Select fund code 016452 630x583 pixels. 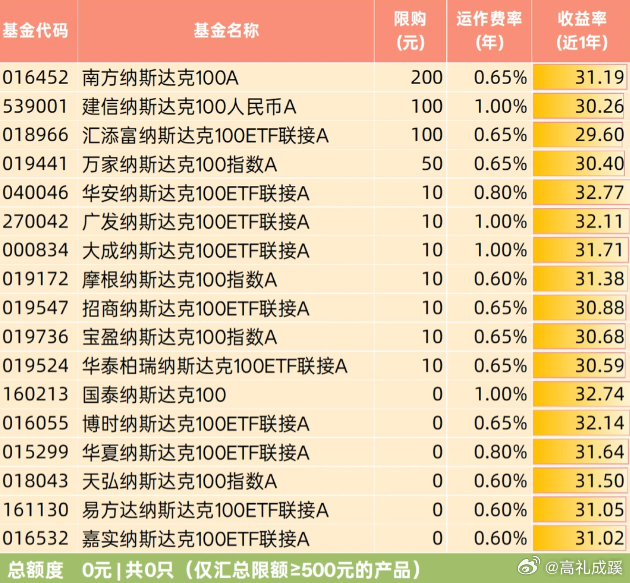tap(35, 77)
